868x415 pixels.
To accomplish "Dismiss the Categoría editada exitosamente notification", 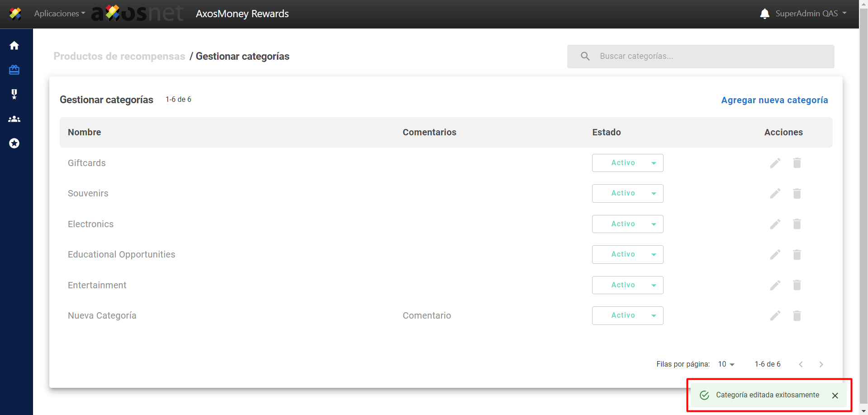I will tap(835, 396).
